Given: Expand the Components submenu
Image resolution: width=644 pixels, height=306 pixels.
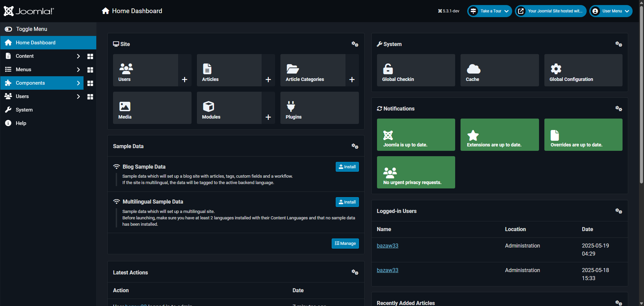Looking at the screenshot, I should tap(78, 83).
